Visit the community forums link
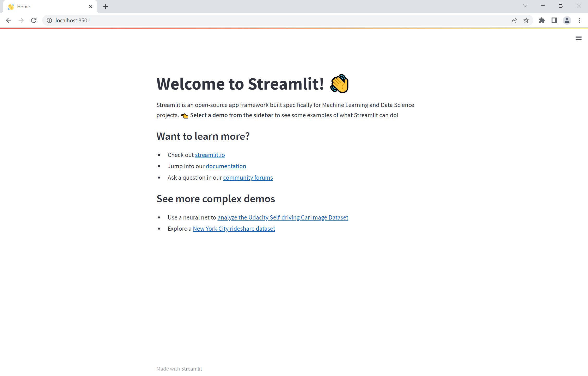 click(x=248, y=178)
